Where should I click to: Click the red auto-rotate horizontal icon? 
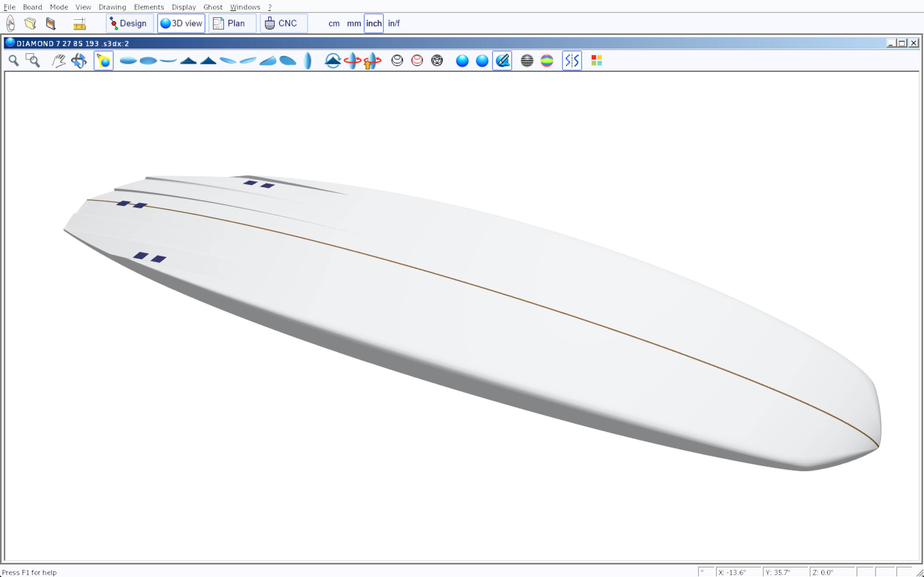352,61
